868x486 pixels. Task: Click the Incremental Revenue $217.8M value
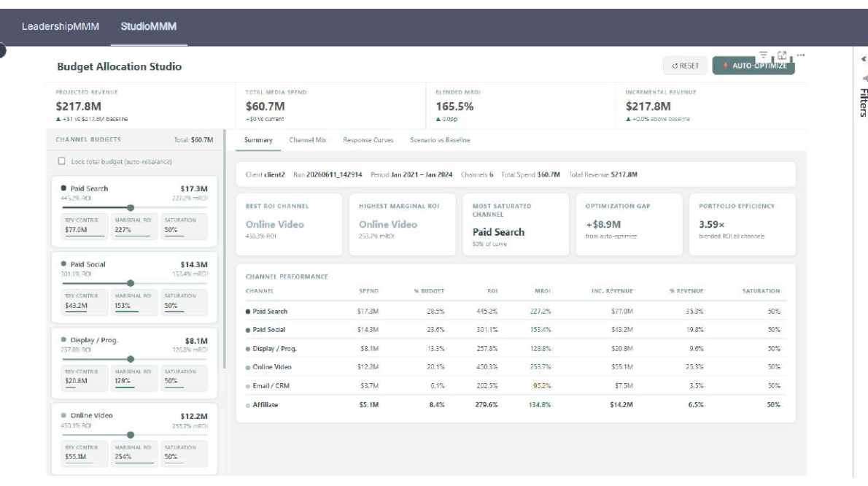648,107
